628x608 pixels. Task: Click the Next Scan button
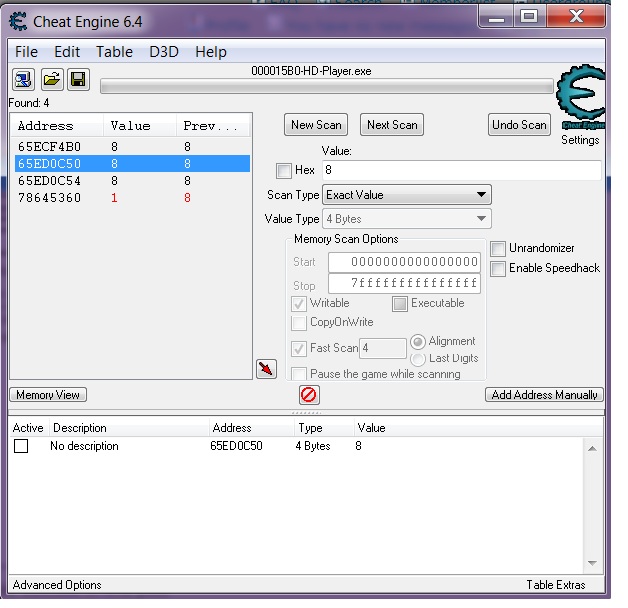pos(392,125)
